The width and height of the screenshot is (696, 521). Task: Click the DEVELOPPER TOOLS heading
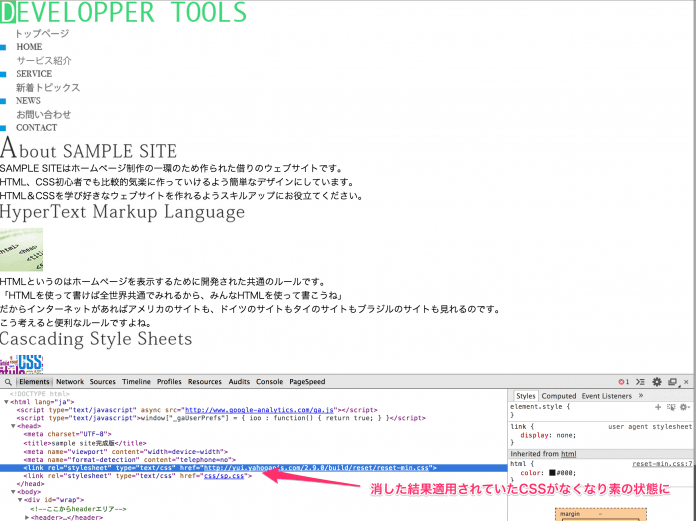[123, 12]
